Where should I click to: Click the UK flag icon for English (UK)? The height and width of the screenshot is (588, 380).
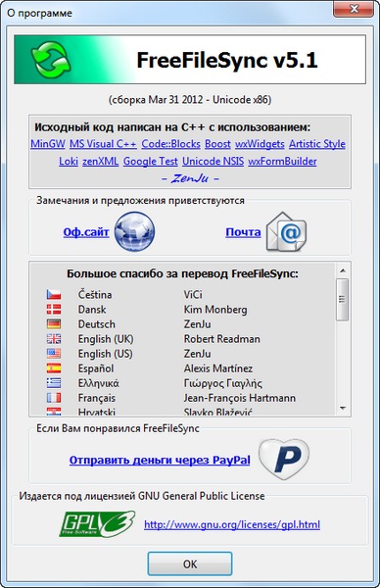(x=54, y=339)
